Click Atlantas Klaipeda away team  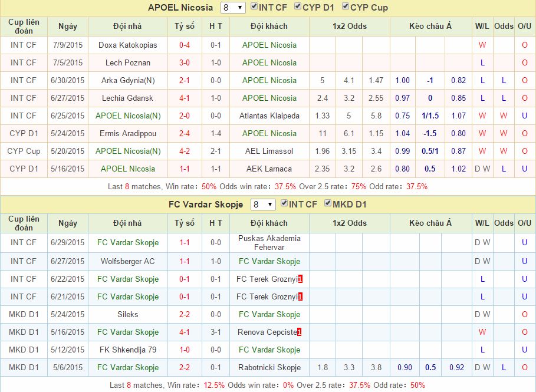[x=269, y=116]
